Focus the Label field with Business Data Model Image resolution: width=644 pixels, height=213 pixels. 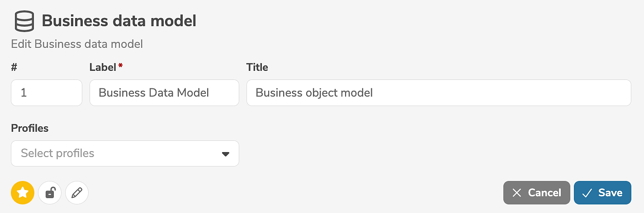pos(164,93)
